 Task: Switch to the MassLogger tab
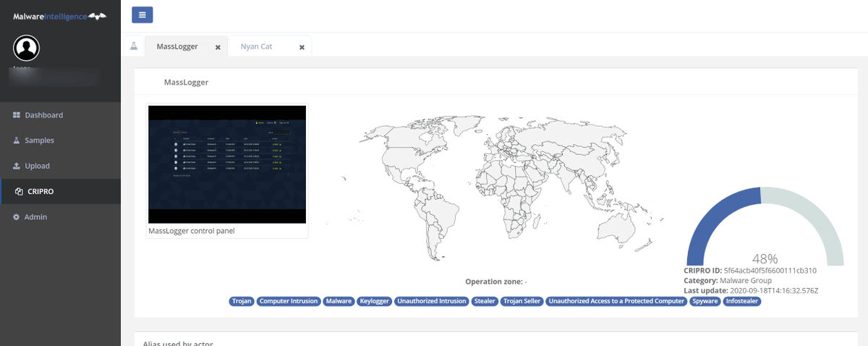[177, 46]
